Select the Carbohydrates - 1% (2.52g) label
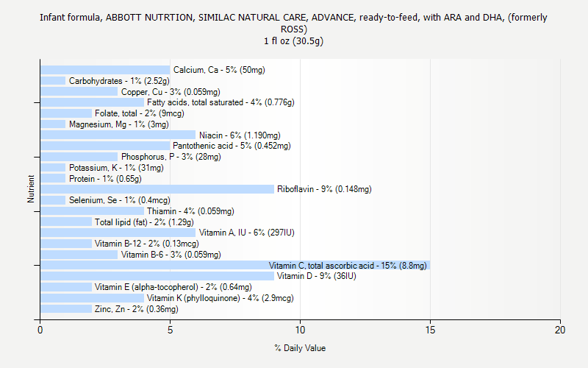 tap(119, 81)
